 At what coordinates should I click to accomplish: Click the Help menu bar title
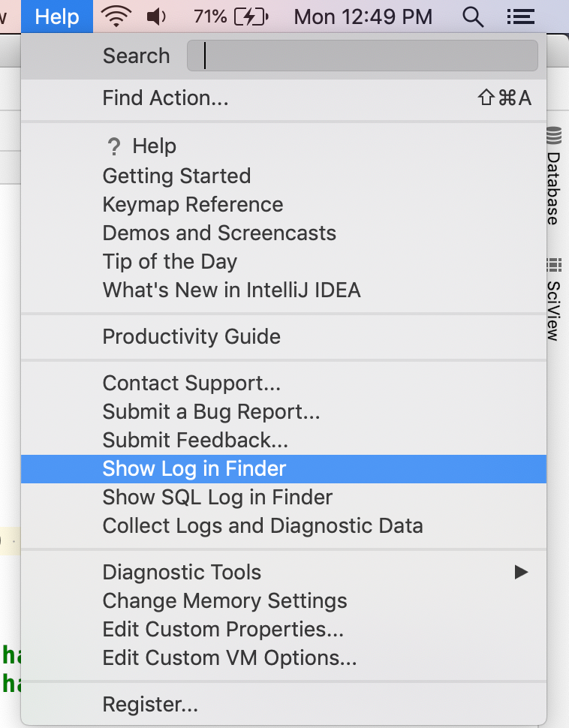pyautogui.click(x=57, y=16)
